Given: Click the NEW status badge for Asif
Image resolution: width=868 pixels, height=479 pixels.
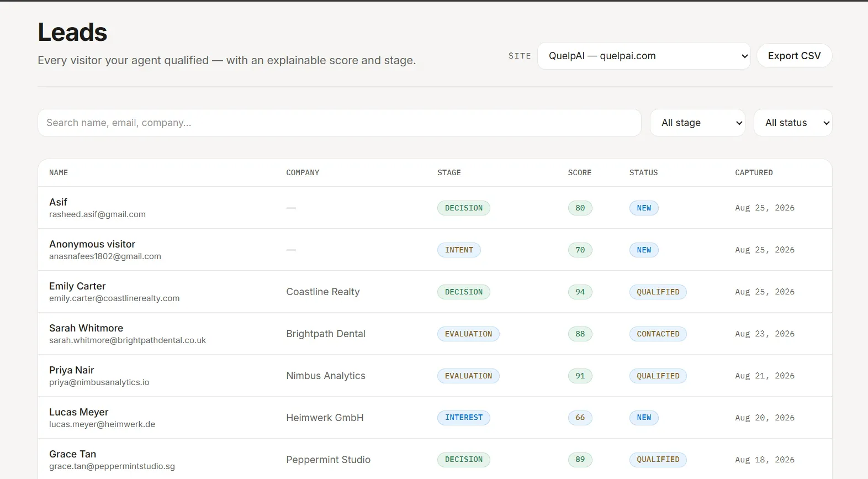Looking at the screenshot, I should pos(644,208).
